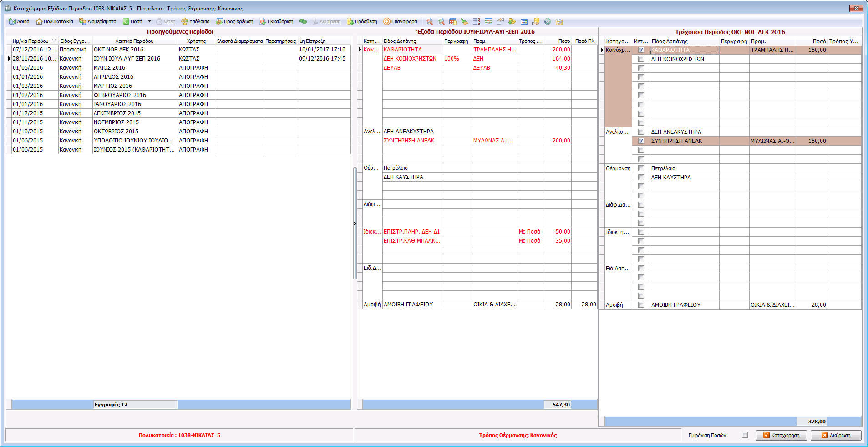The height and width of the screenshot is (447, 868).
Task: Check the ΔΕΗ ΑΝΕΛΚΥΣΤΗΡΑ checkbox in current period
Action: pyautogui.click(x=641, y=132)
